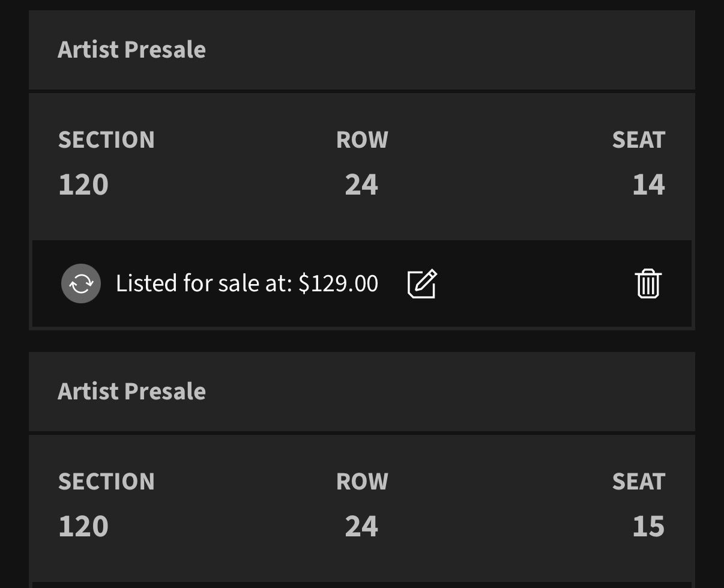Open the first Artist Presale header

click(362, 50)
